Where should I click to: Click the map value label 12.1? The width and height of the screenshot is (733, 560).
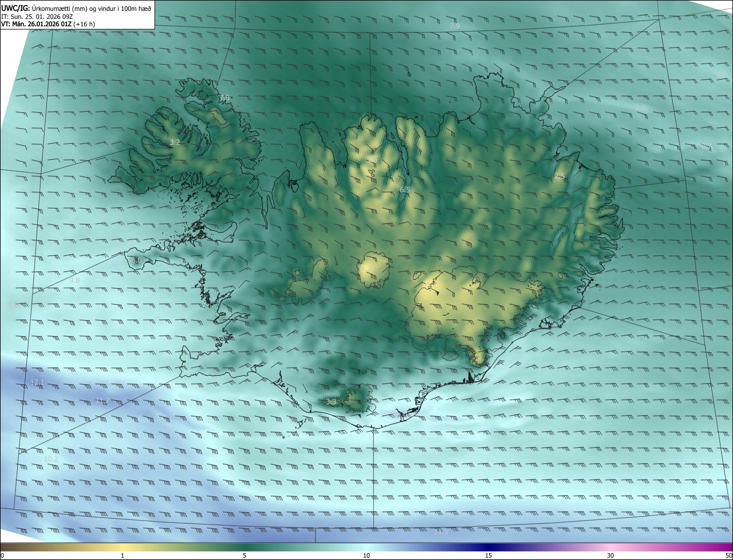tap(37, 382)
